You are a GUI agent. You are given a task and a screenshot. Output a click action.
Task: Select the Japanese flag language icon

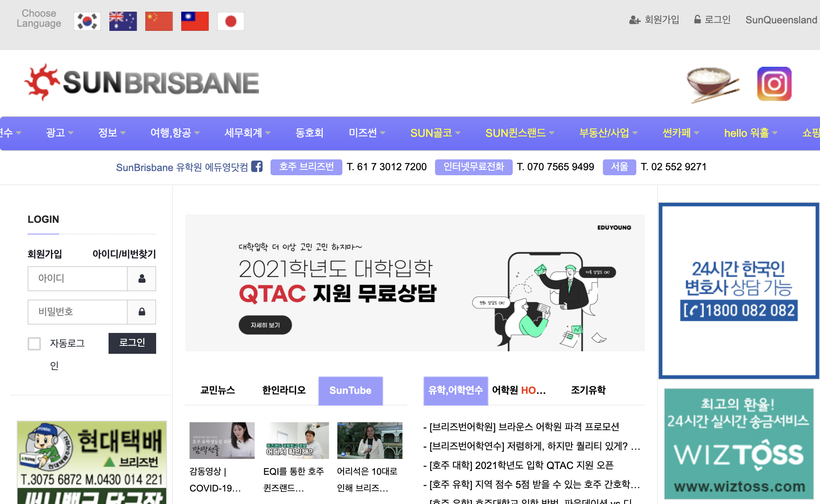(x=230, y=21)
